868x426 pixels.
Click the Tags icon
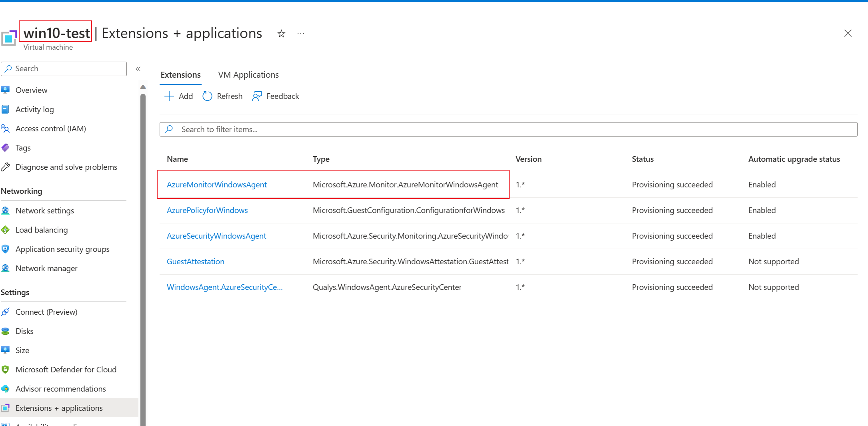pos(5,148)
